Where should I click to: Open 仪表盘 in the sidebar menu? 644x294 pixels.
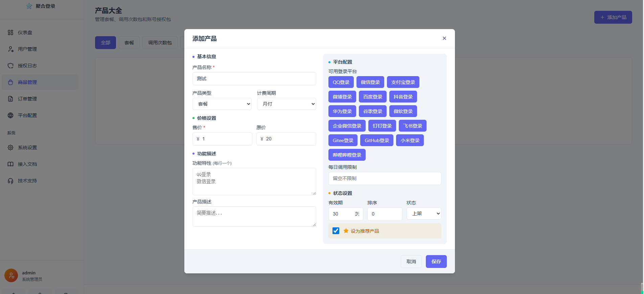click(x=40, y=32)
